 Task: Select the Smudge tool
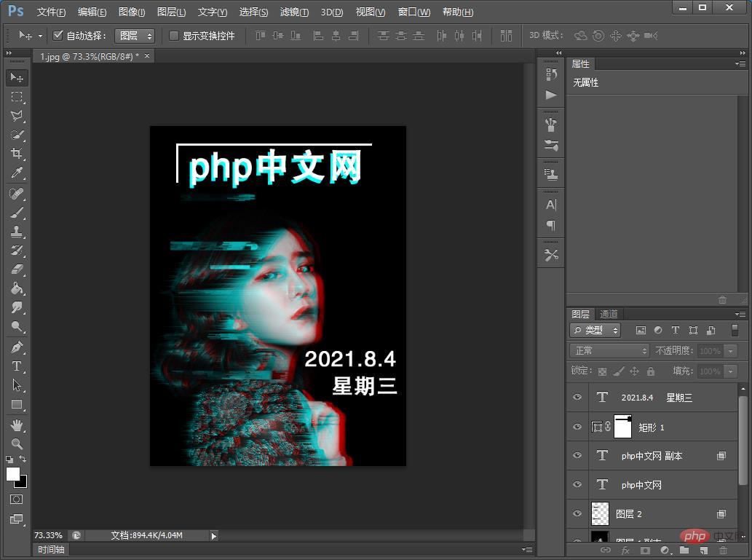coord(17,307)
